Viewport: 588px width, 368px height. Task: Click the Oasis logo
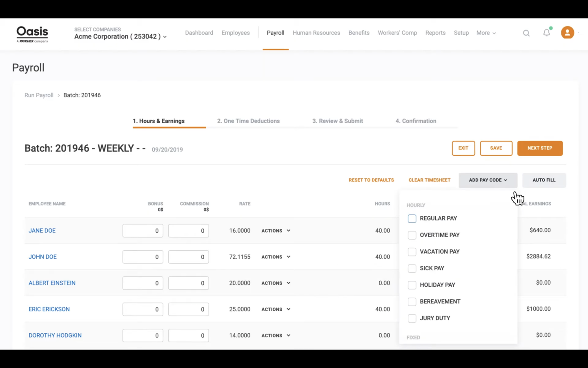(32, 34)
